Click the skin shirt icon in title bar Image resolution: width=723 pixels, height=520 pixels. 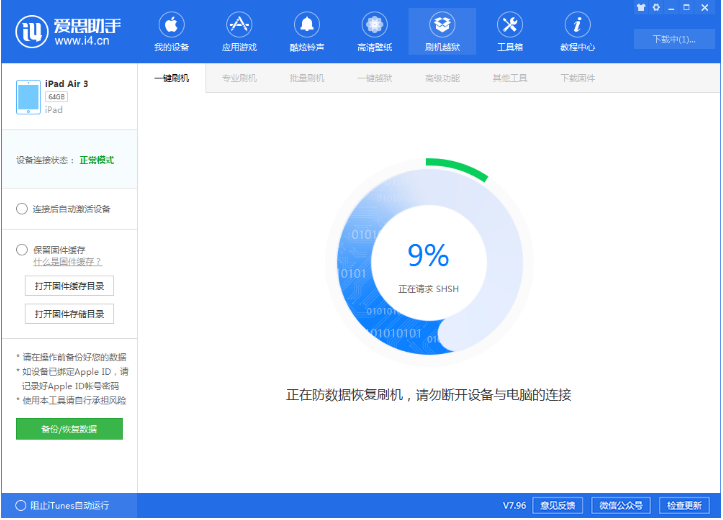640,7
